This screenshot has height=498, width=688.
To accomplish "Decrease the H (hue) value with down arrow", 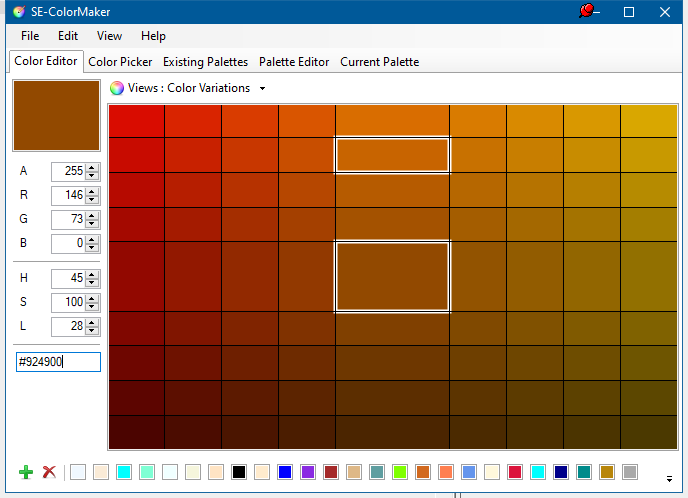I will tap(92, 283).
